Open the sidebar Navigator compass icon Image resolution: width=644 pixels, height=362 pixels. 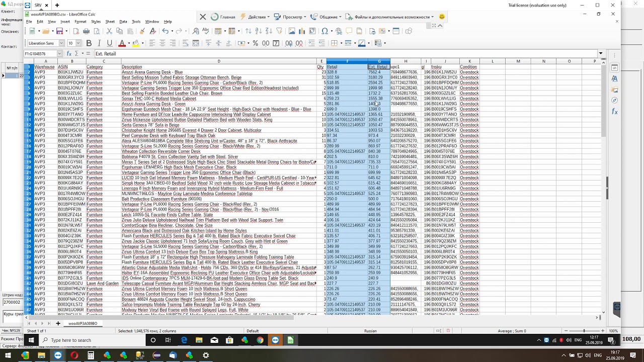614,101
